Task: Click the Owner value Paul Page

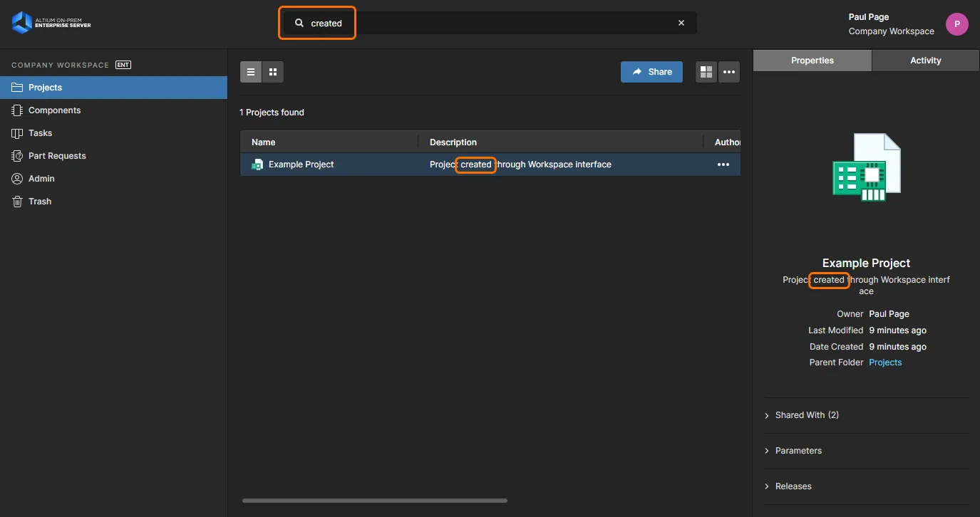Action: 889,314
